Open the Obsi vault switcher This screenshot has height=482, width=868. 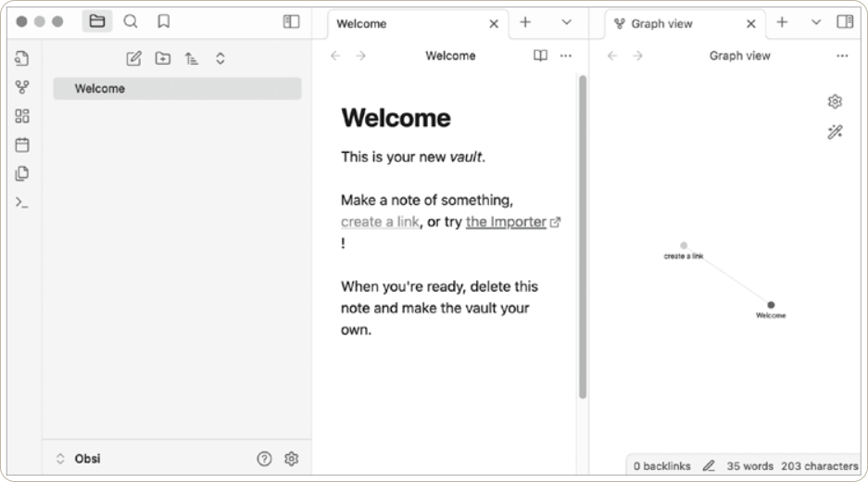click(79, 459)
